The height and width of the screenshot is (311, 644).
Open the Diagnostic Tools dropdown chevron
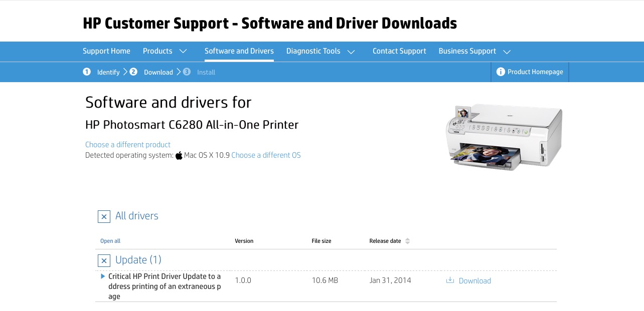(351, 51)
